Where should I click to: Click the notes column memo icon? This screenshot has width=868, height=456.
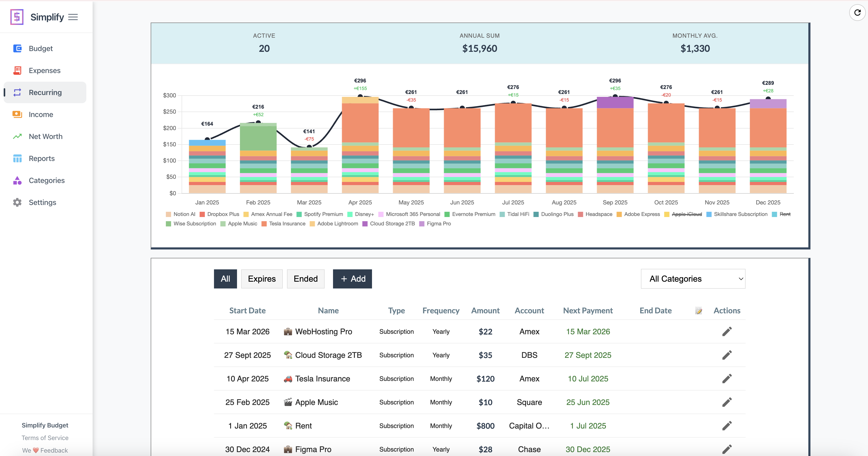(698, 311)
